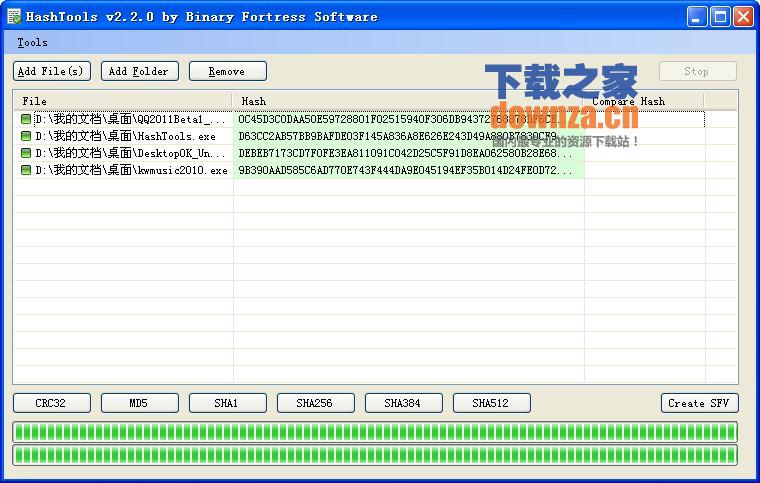Click the HashTools app icon in title bar
This screenshot has width=760, height=483.
[14, 16]
